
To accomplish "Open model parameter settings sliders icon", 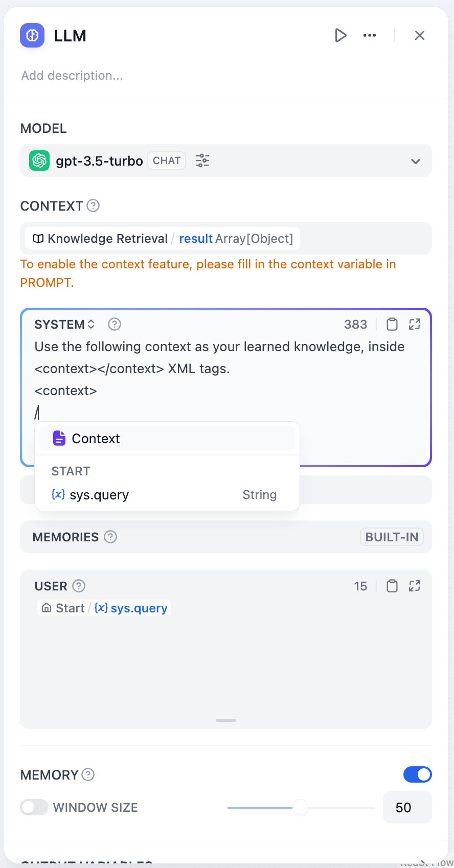I will (x=202, y=161).
